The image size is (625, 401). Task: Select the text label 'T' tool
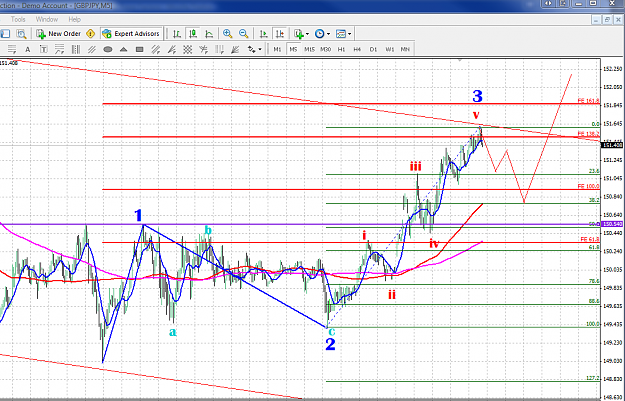(43, 49)
